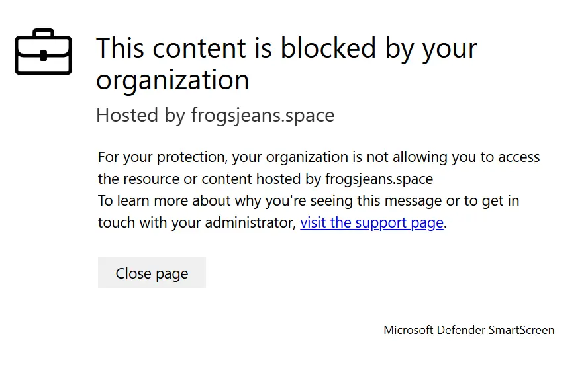The height and width of the screenshot is (391, 588).
Task: Click the word 'blocked' in the heading
Action: 328,48
